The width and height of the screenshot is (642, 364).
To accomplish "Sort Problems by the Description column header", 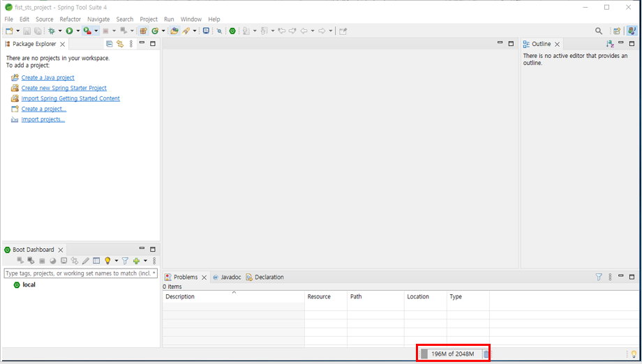I will tap(233, 296).
